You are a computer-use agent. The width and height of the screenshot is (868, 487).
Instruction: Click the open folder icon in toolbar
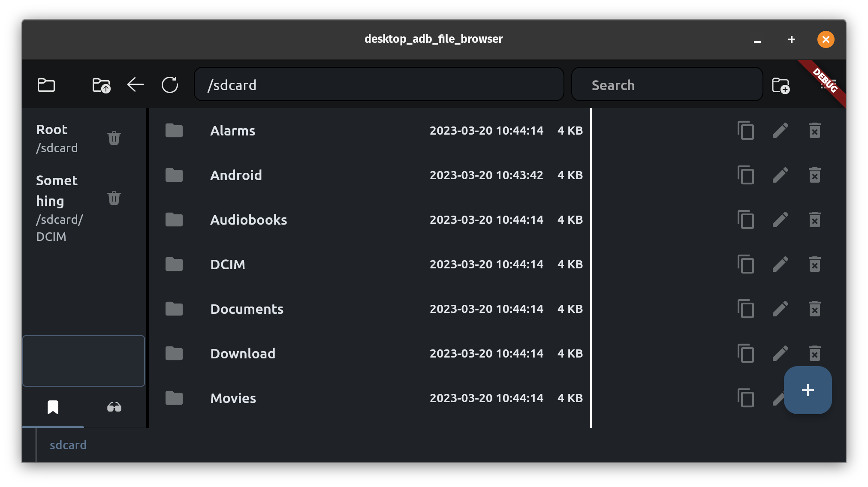click(46, 85)
